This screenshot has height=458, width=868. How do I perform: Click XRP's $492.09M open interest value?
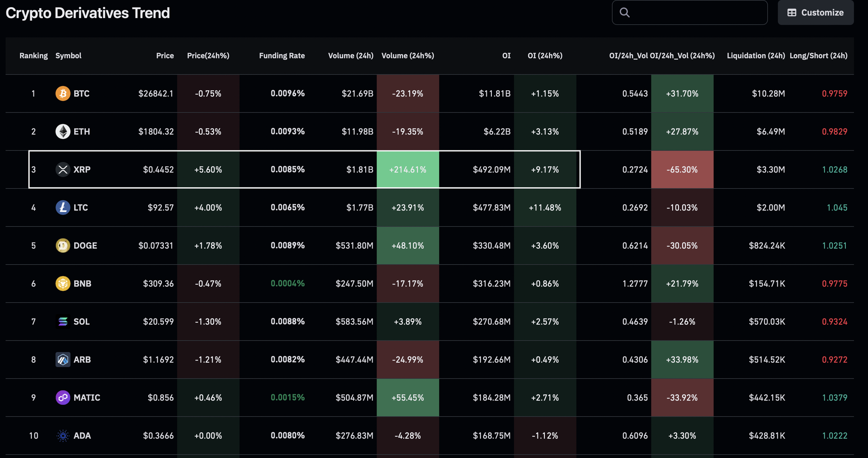[x=491, y=169]
